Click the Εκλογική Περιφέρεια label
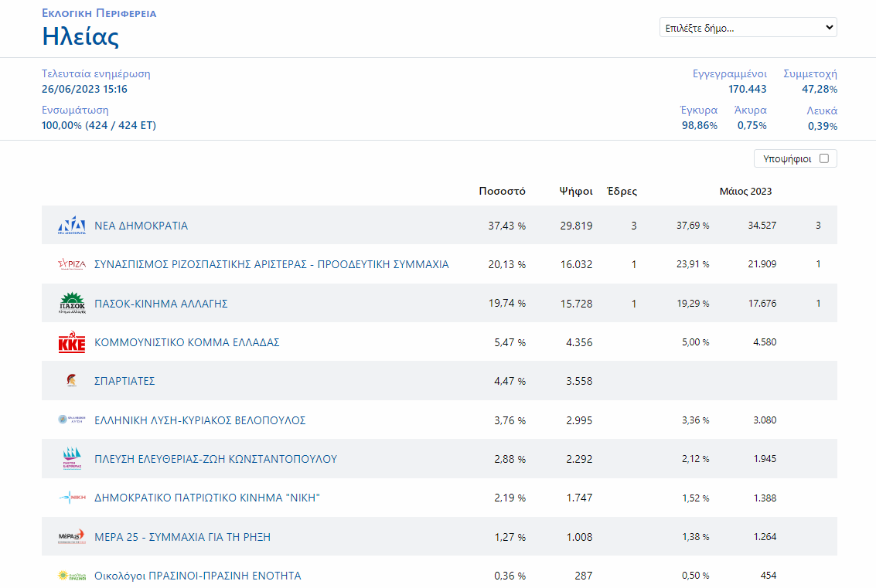This screenshot has height=588, width=876. 99,13
